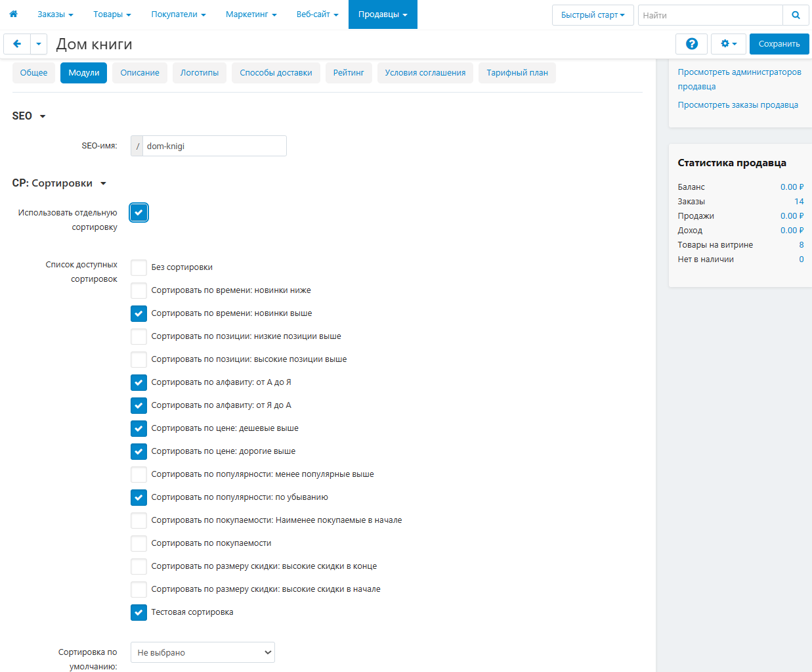Image resolution: width=812 pixels, height=672 pixels.
Task: Toggle 'Использовать отдельную сортировку' checkbox
Action: click(139, 213)
